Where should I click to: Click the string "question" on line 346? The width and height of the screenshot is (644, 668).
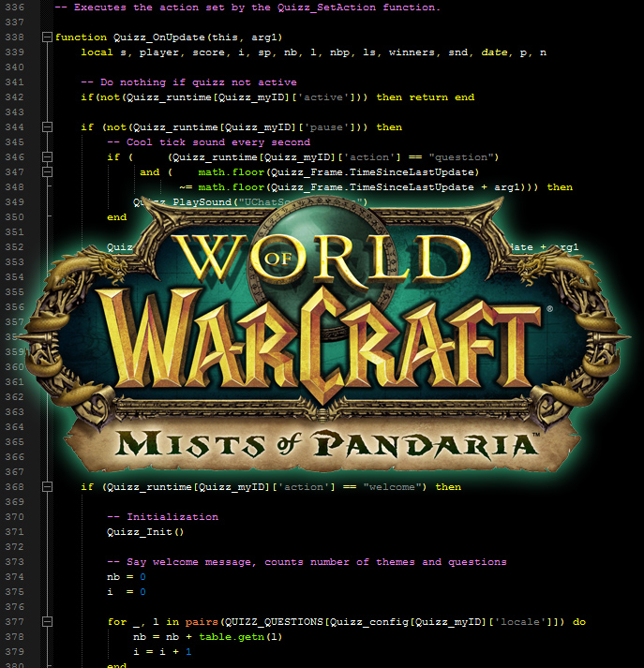[460, 157]
